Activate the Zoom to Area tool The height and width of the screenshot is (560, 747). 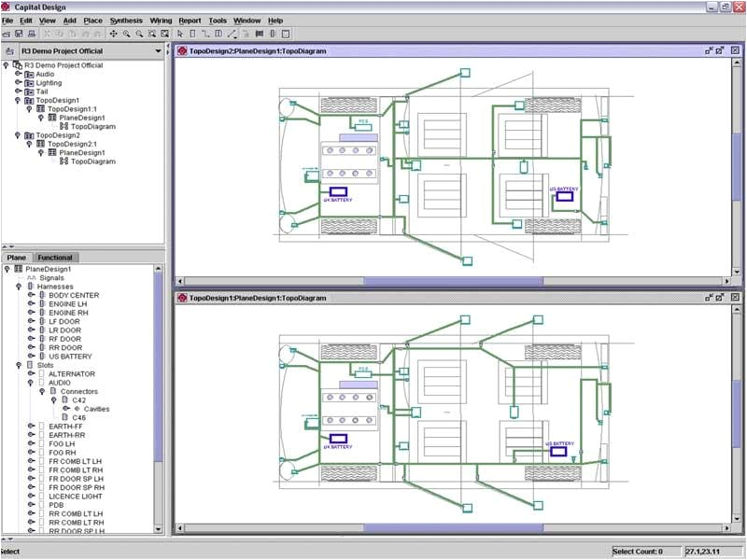click(x=152, y=34)
